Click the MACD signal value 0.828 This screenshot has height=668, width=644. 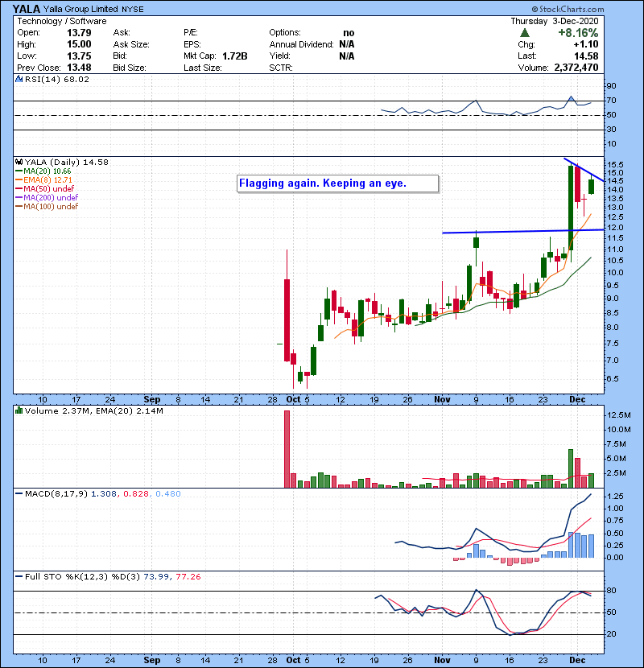(x=136, y=494)
